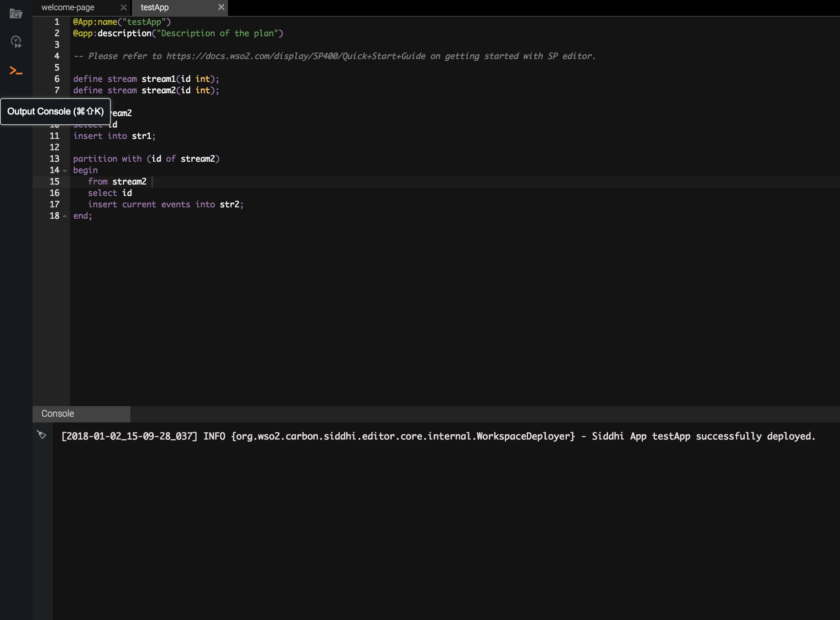Click 'from stream2' on line 15

tap(117, 182)
